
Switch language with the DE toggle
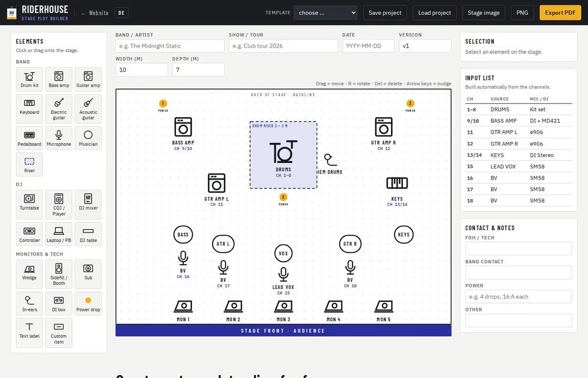pyautogui.click(x=122, y=13)
